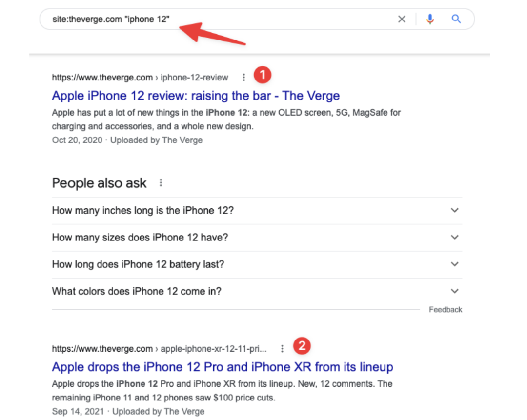Screen dimensions: 527x420
Task: Expand "How many sizes does iPhone 12 have?"
Action: click(257, 238)
